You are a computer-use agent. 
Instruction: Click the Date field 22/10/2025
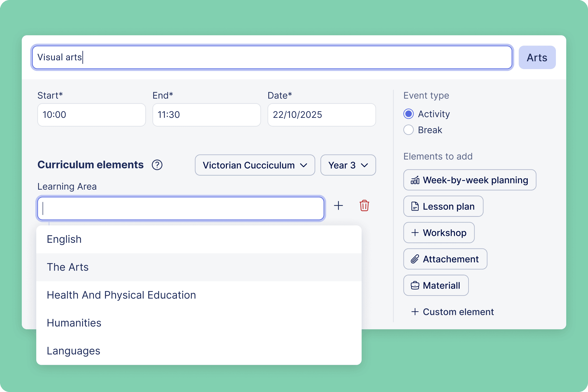[x=321, y=115]
